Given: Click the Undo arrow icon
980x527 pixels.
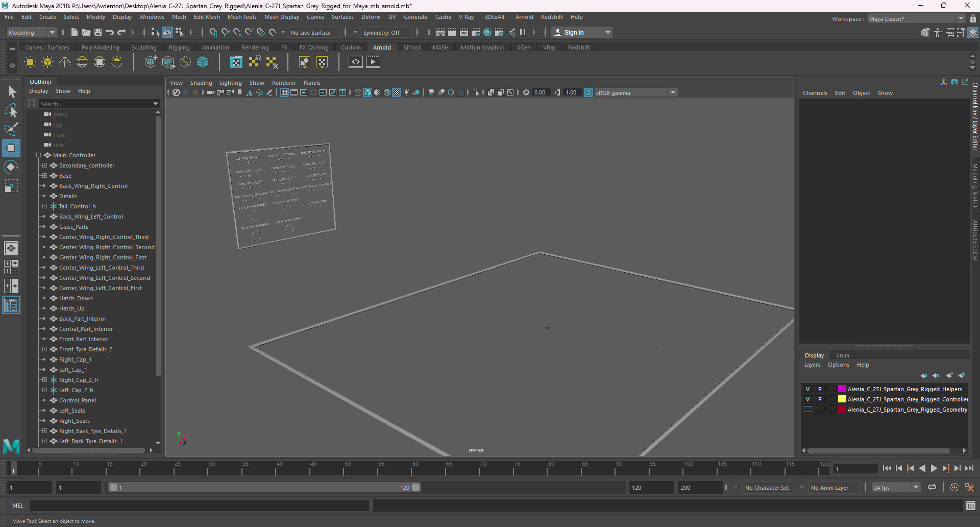Looking at the screenshot, I should point(110,32).
